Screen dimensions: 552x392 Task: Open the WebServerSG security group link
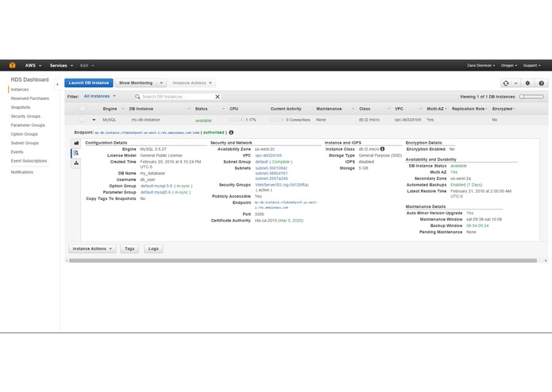(282, 185)
